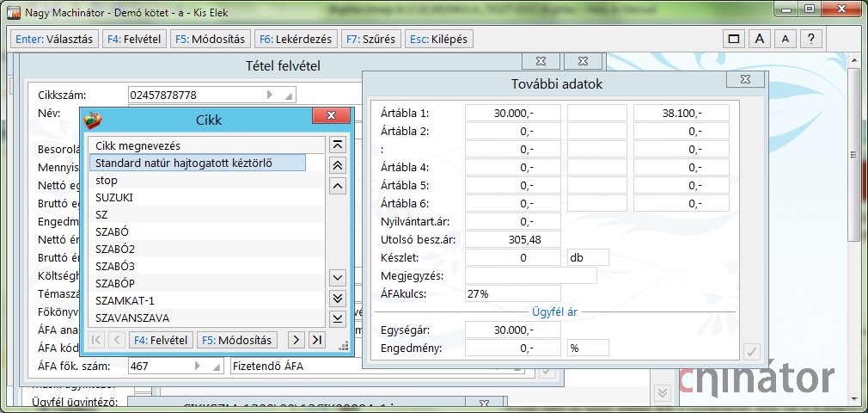The image size is (868, 413).
Task: Click the Egységár field
Action: [512, 330]
